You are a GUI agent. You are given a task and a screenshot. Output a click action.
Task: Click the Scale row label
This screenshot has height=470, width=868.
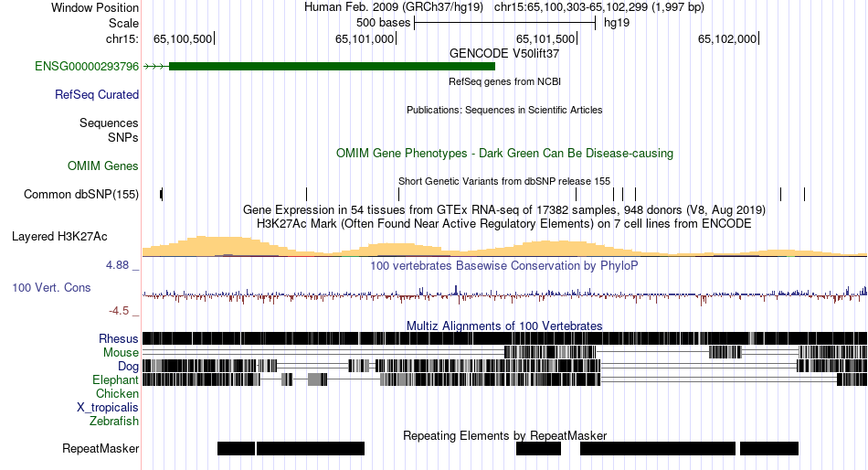[123, 23]
